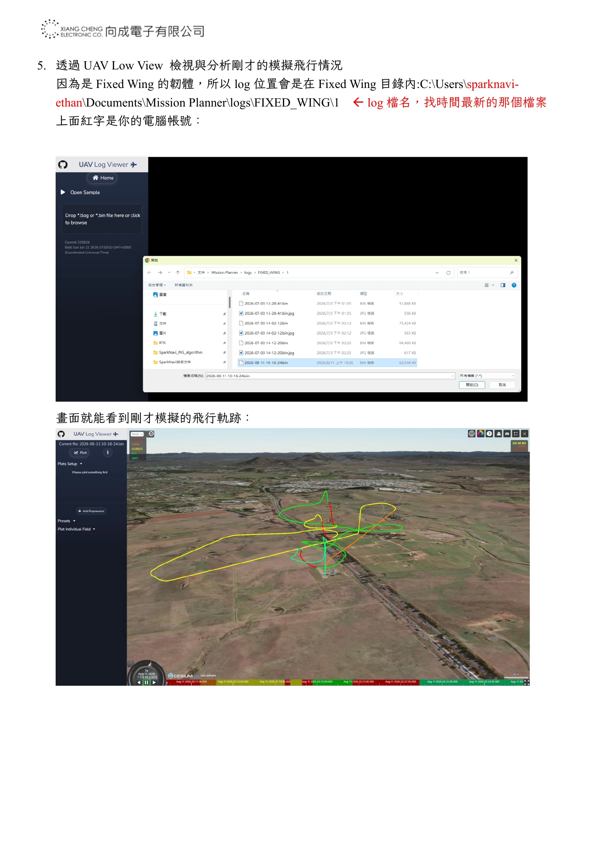Go to the Home tab in UAV Log Viewer
The height and width of the screenshot is (868, 614).
tap(103, 178)
